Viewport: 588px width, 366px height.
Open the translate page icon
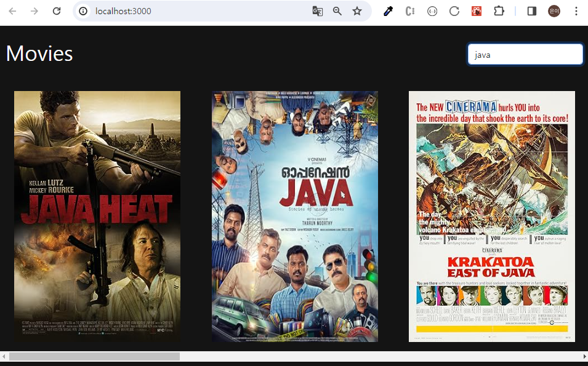(x=318, y=11)
